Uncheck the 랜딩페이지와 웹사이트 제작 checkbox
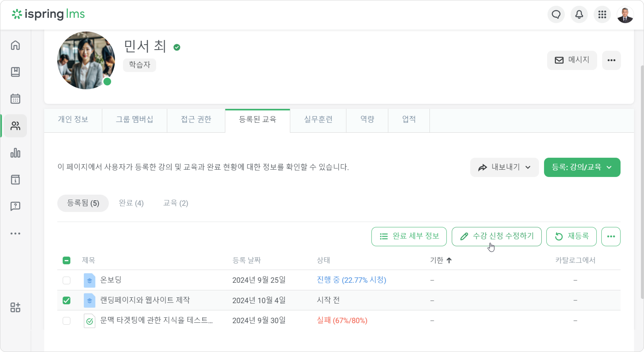 (67, 300)
